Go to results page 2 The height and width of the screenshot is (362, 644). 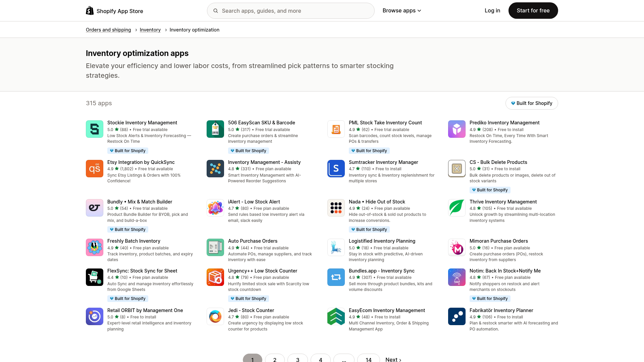click(x=275, y=358)
